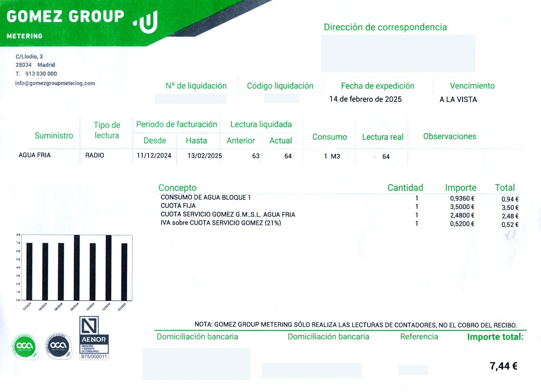Click the 'Importe' column heading

click(460, 188)
